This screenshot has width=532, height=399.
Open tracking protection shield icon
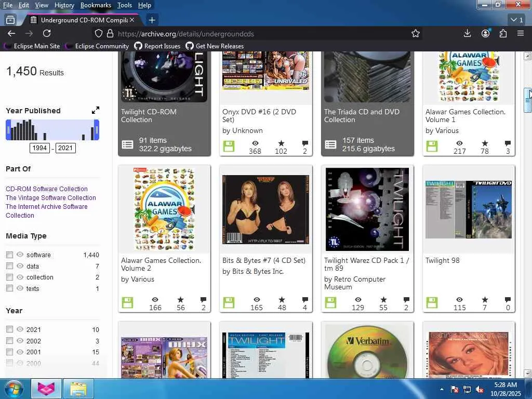(98, 34)
